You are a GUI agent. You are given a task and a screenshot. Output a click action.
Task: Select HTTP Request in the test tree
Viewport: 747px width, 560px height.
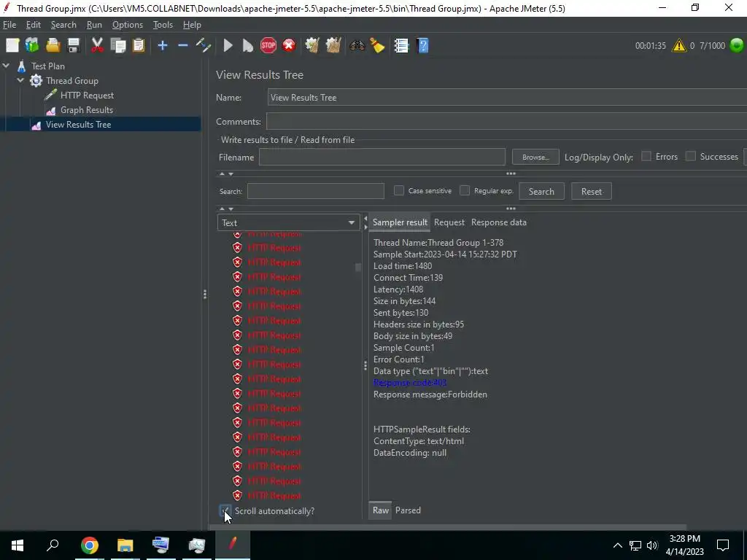tap(87, 96)
